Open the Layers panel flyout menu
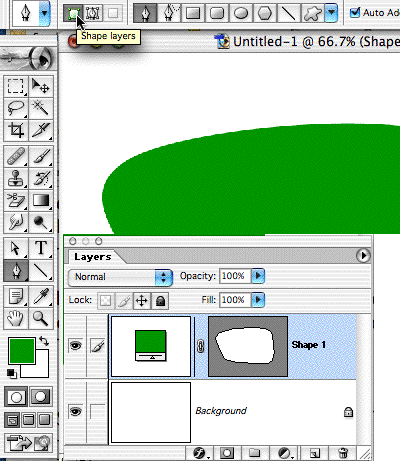 click(x=363, y=256)
